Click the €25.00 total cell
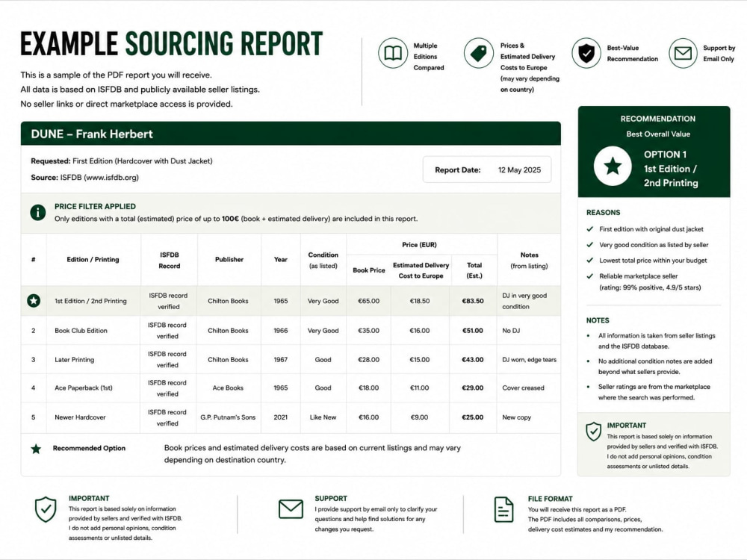This screenshot has width=747, height=560. point(473,417)
